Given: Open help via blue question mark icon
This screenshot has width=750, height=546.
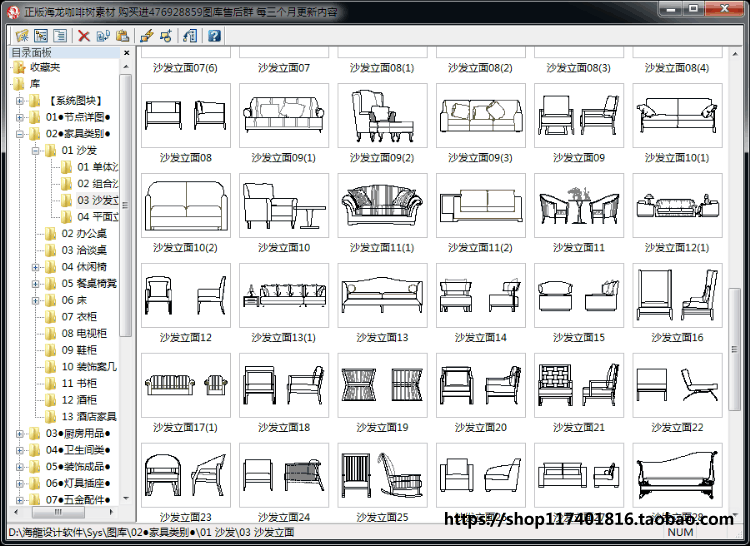Looking at the screenshot, I should pos(214,36).
